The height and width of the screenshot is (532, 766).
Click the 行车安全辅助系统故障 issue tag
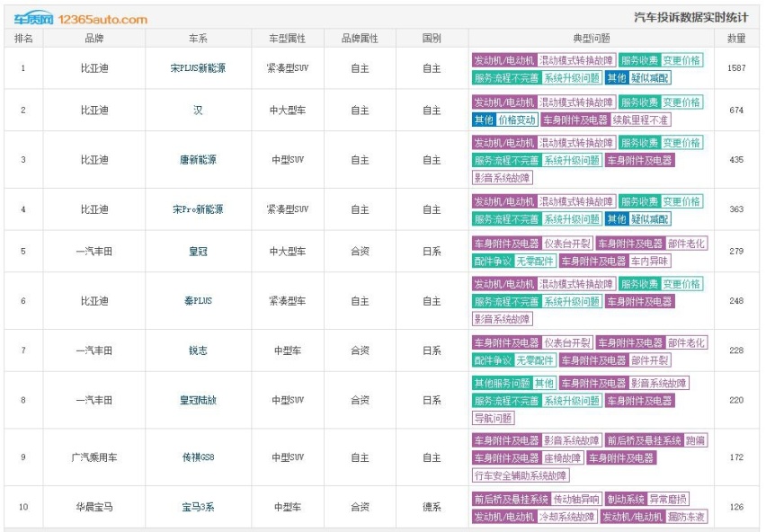(x=521, y=475)
